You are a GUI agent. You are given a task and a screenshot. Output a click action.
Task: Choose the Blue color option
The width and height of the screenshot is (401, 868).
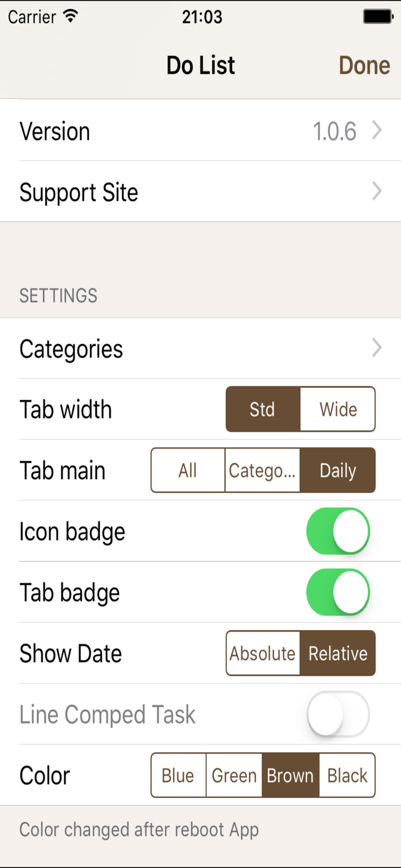178,775
